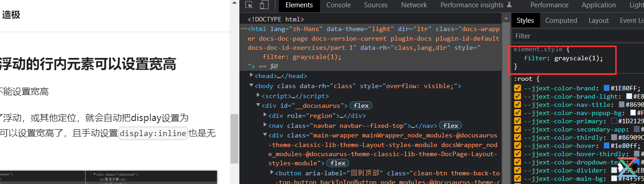Click the display:inline code snippet

[x=153, y=133]
